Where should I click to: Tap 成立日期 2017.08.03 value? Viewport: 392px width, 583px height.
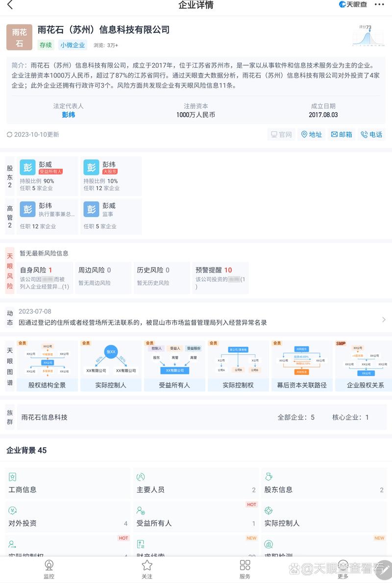[323, 115]
